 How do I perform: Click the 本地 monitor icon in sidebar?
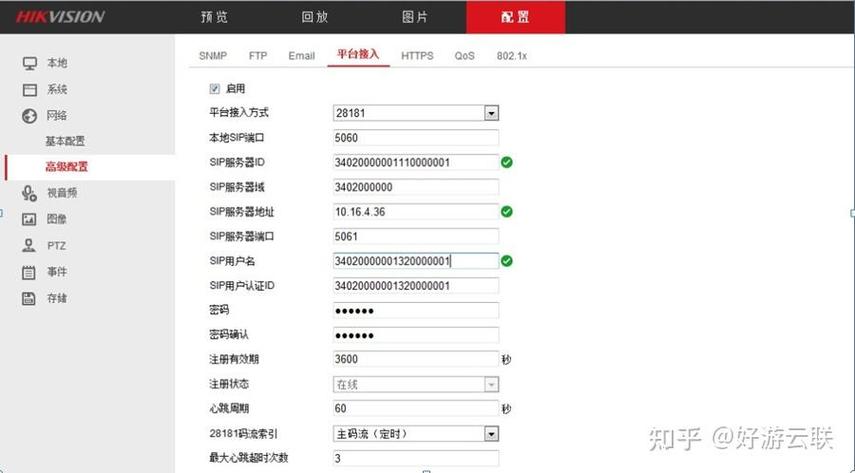[29, 63]
